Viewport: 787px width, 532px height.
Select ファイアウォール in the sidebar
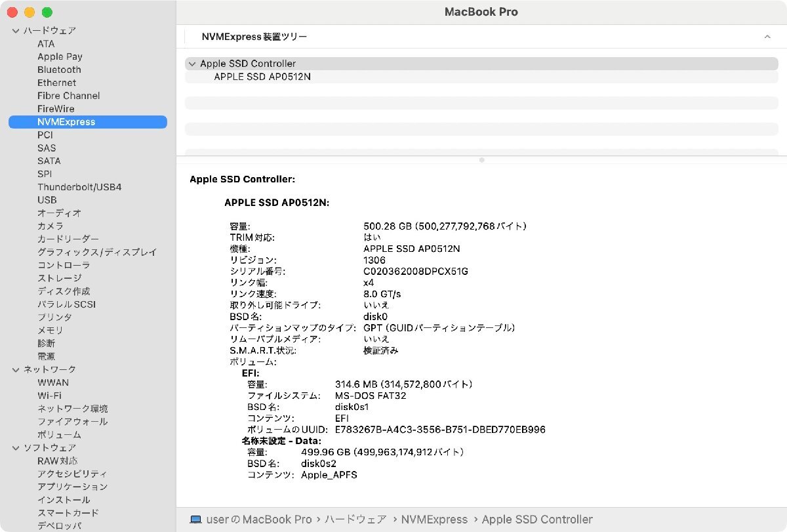click(x=73, y=422)
